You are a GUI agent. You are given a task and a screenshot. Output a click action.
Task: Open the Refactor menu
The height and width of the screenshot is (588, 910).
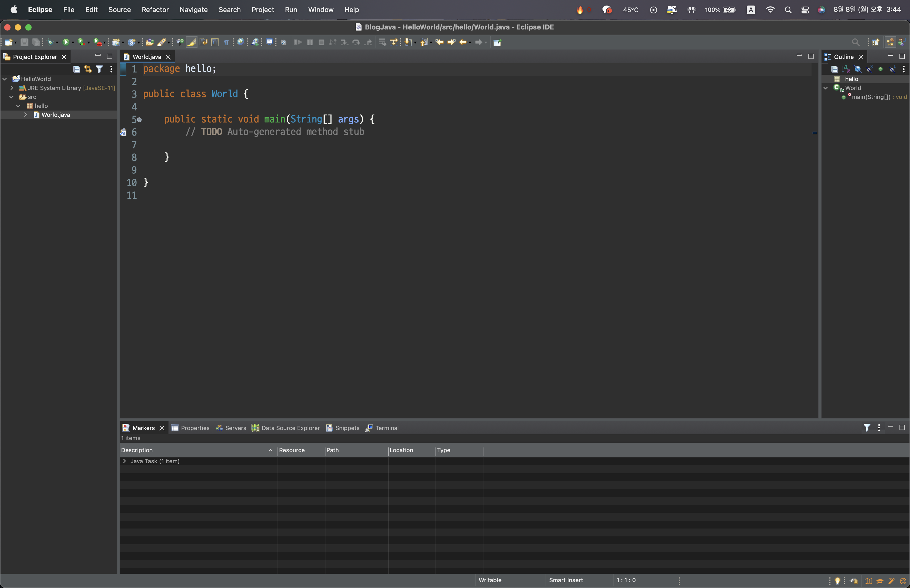pos(155,9)
